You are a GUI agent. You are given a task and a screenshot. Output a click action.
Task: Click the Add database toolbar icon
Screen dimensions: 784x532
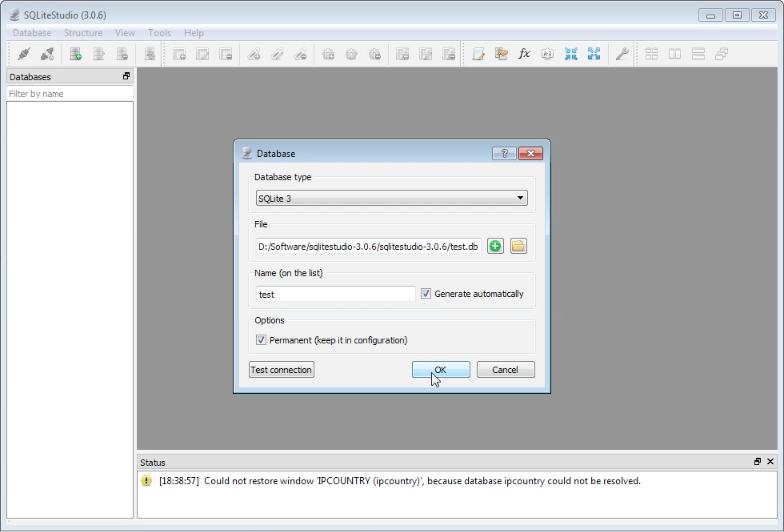[x=76, y=54]
